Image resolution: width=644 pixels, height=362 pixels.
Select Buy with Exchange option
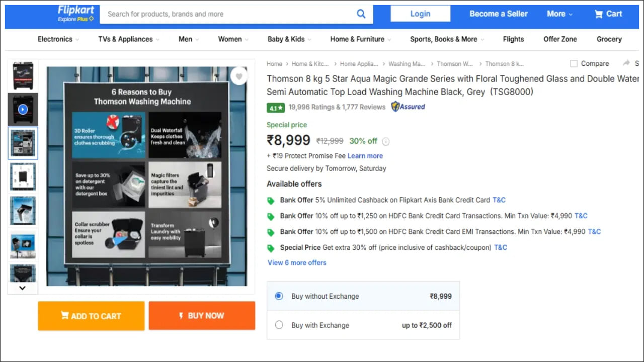279,325
